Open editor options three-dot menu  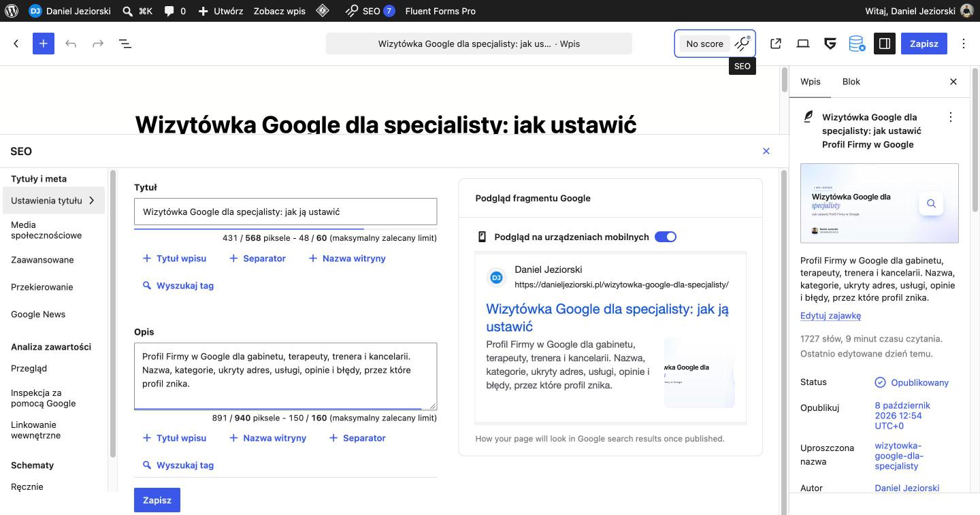click(x=964, y=44)
